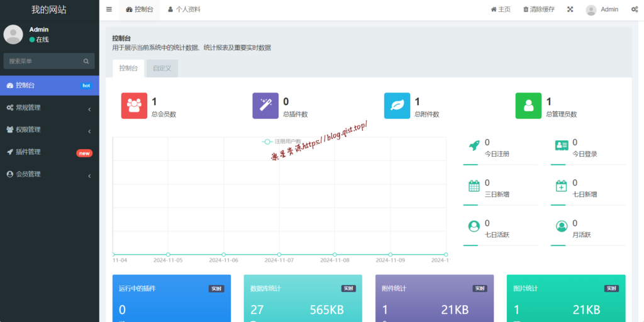This screenshot has height=322, width=644.
Task: Expand the 权限管理 sidebar menu
Action: (49, 130)
